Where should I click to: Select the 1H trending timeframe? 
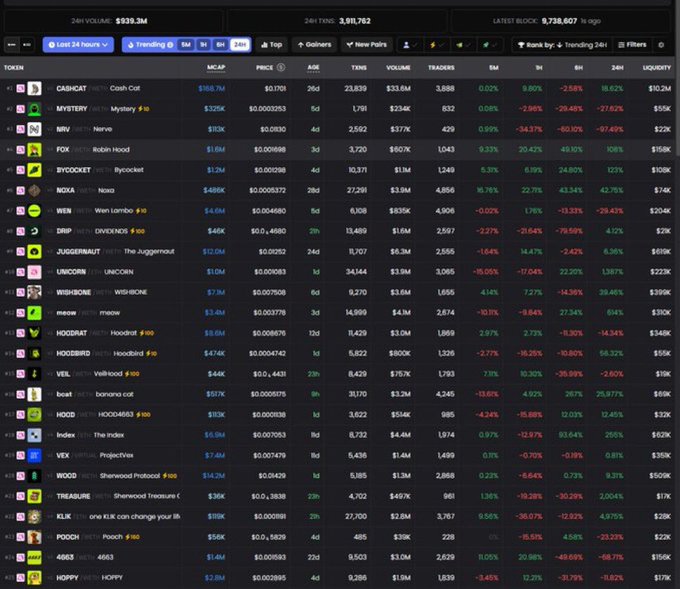[203, 45]
